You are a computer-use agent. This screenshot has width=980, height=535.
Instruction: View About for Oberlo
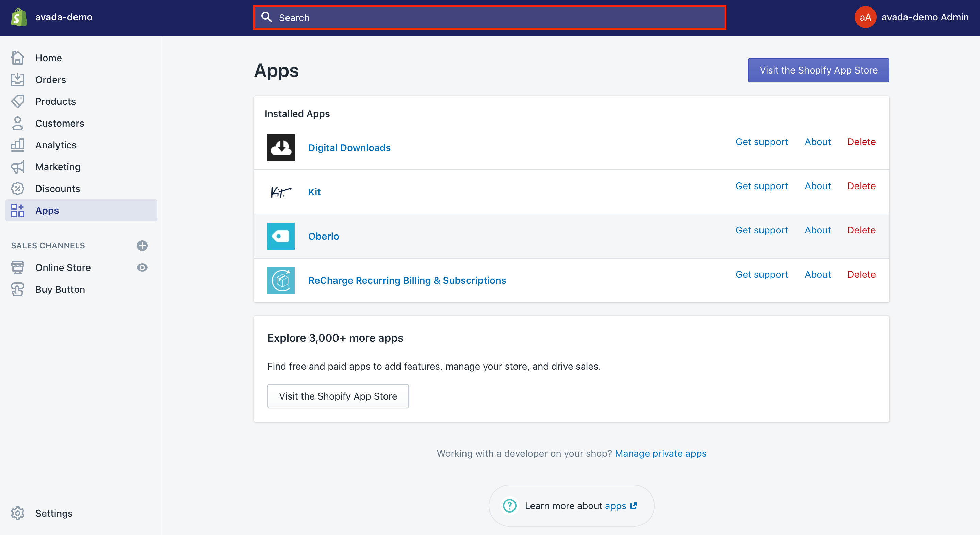pos(818,230)
